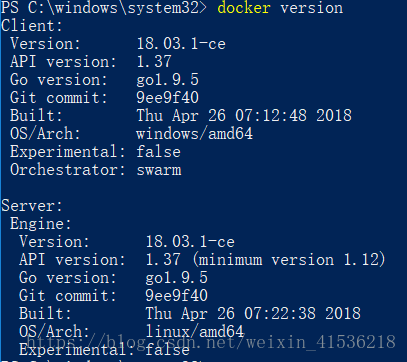The image size is (407, 362).
Task: Click client Version value 18.03.1-ce
Action: 181,44
